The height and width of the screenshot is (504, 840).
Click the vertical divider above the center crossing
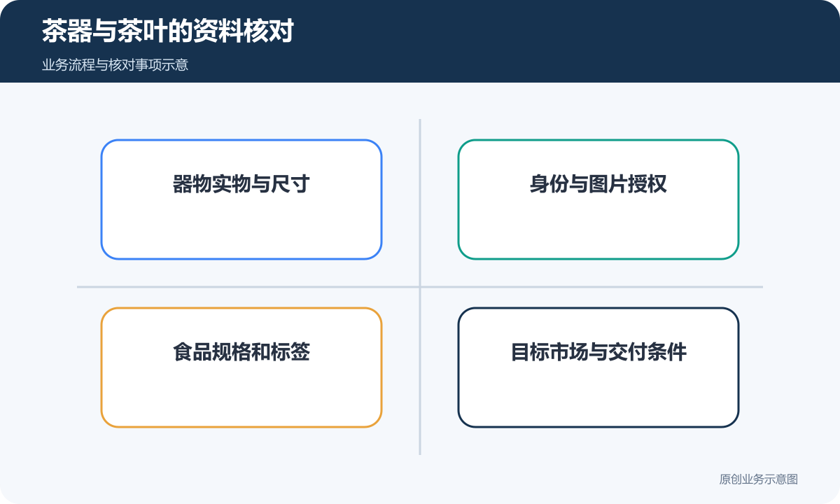[420, 202]
